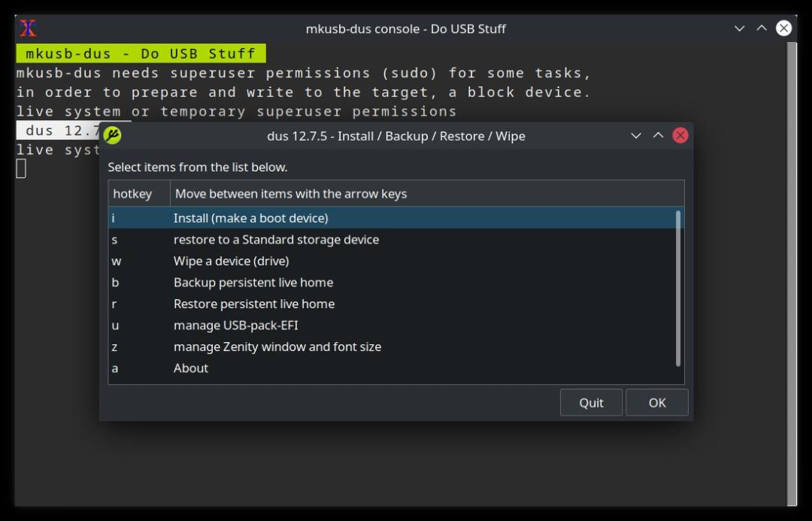Image resolution: width=812 pixels, height=521 pixels.
Task: Maximize the console window using up chevron
Action: pyautogui.click(x=761, y=28)
